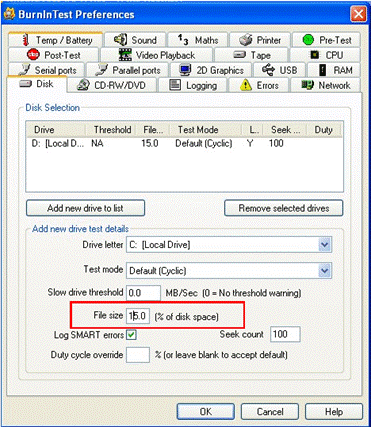Switch to the Network tab
371x427 pixels.
(x=326, y=85)
